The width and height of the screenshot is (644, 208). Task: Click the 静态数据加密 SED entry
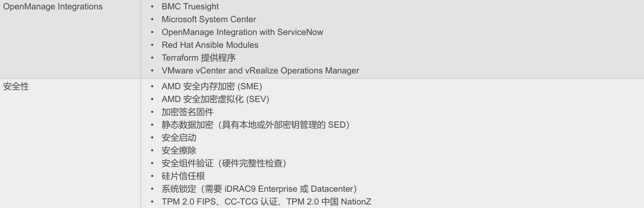tap(255, 125)
